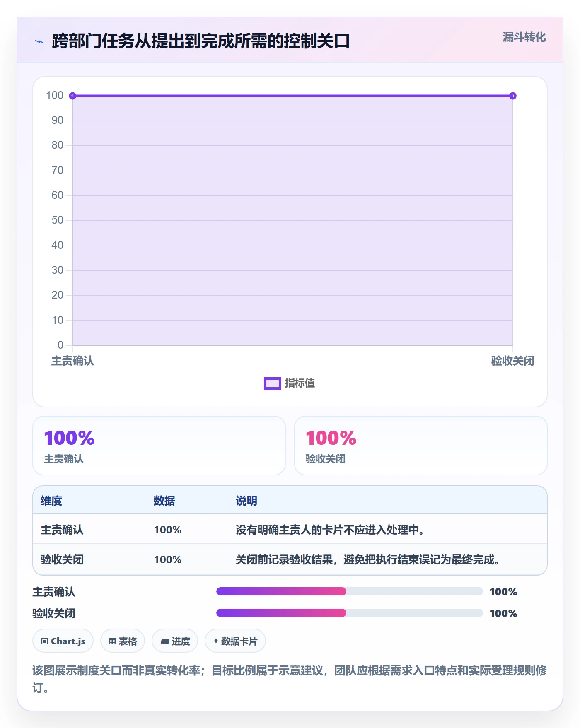
Task: Toggle the 指标值 legend label text
Action: 300,383
